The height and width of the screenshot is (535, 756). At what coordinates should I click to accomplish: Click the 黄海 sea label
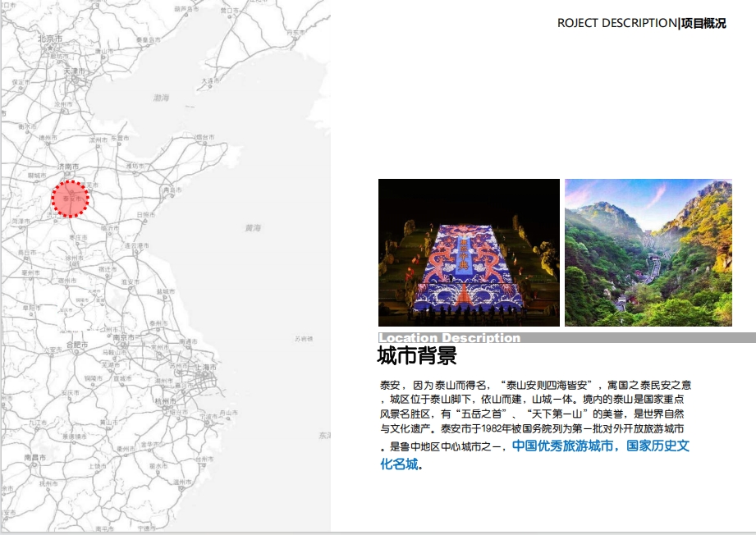253,227
